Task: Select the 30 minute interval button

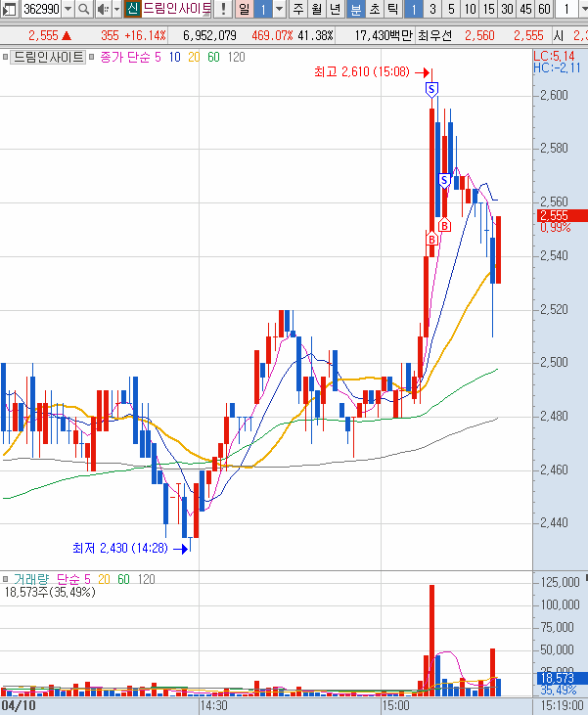Action: coord(506,10)
